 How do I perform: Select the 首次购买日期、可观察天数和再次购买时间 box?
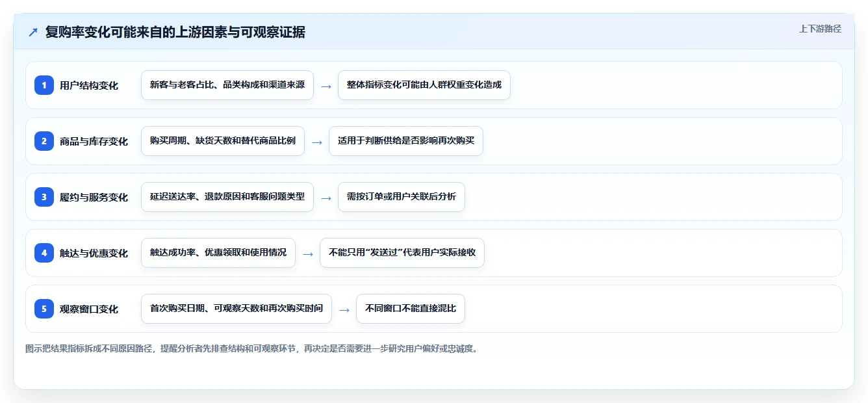236,309
